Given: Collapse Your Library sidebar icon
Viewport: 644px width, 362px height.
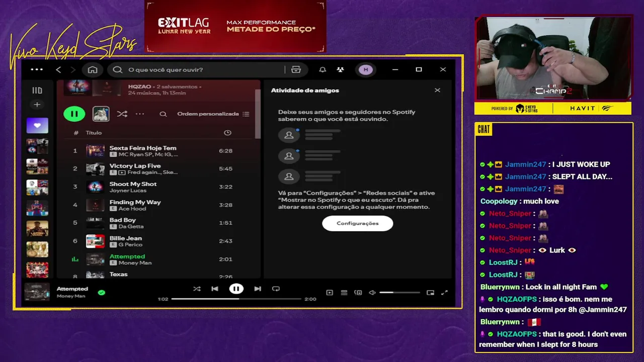Looking at the screenshot, I should click(37, 90).
